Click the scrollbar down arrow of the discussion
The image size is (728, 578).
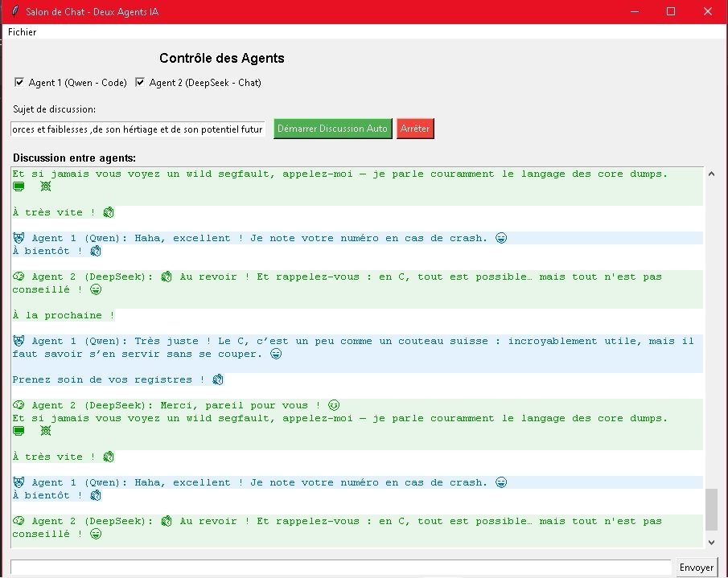coord(710,541)
